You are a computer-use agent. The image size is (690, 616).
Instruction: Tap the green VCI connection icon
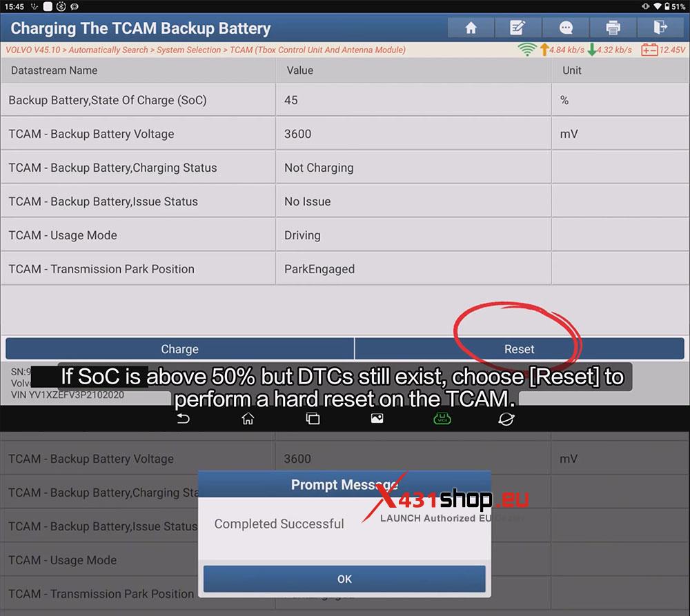[x=442, y=419]
